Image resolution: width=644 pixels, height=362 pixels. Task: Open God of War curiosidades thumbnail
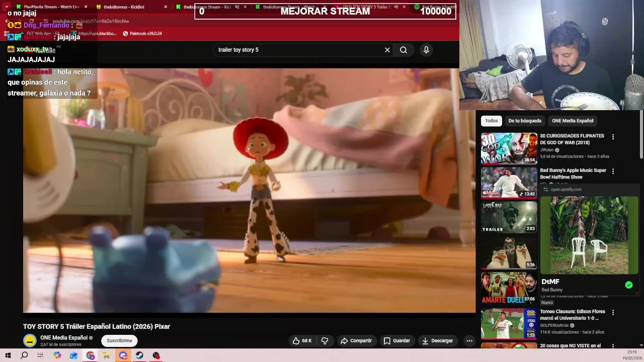[x=509, y=148]
